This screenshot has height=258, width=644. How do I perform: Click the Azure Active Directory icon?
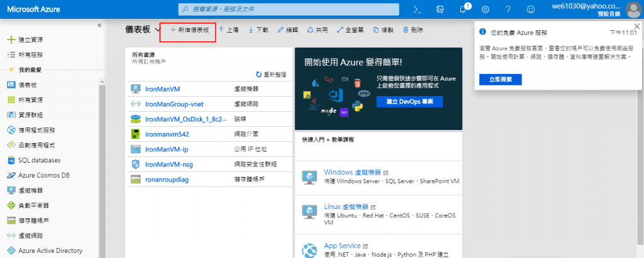(11, 250)
